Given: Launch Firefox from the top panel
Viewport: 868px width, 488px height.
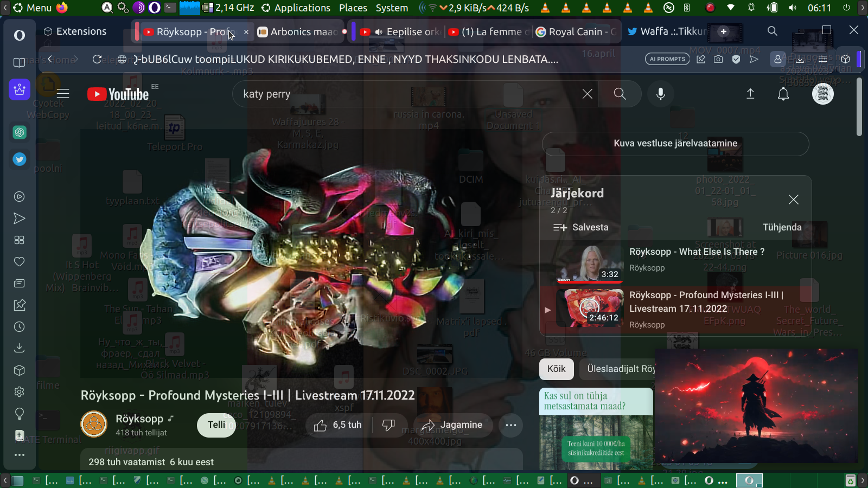Looking at the screenshot, I should pyautogui.click(x=62, y=8).
